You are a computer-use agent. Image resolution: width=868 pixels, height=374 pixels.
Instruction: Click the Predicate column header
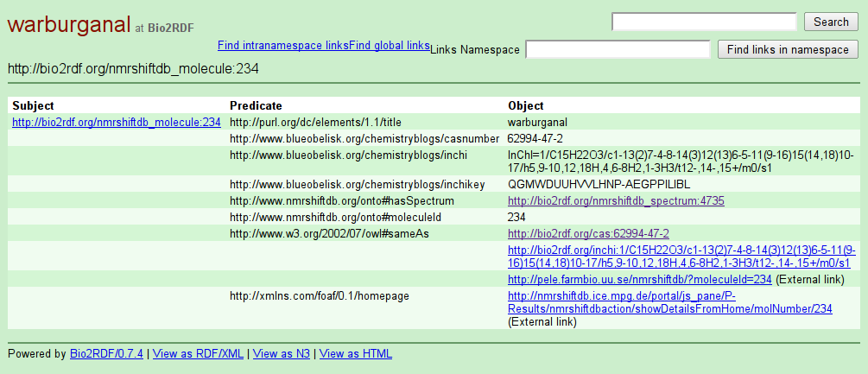257,106
